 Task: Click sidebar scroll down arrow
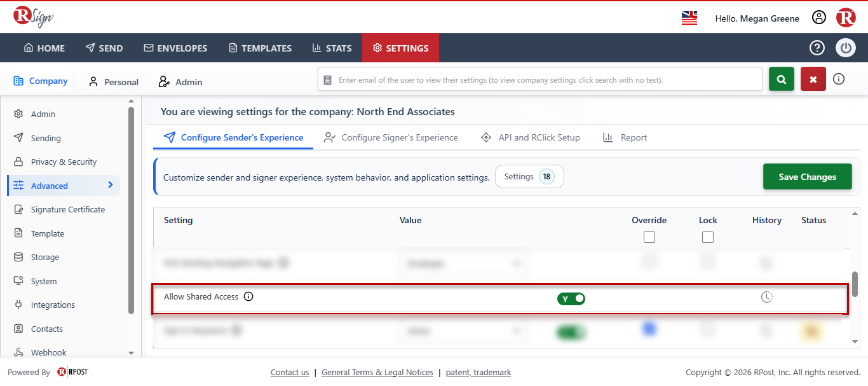click(x=132, y=353)
